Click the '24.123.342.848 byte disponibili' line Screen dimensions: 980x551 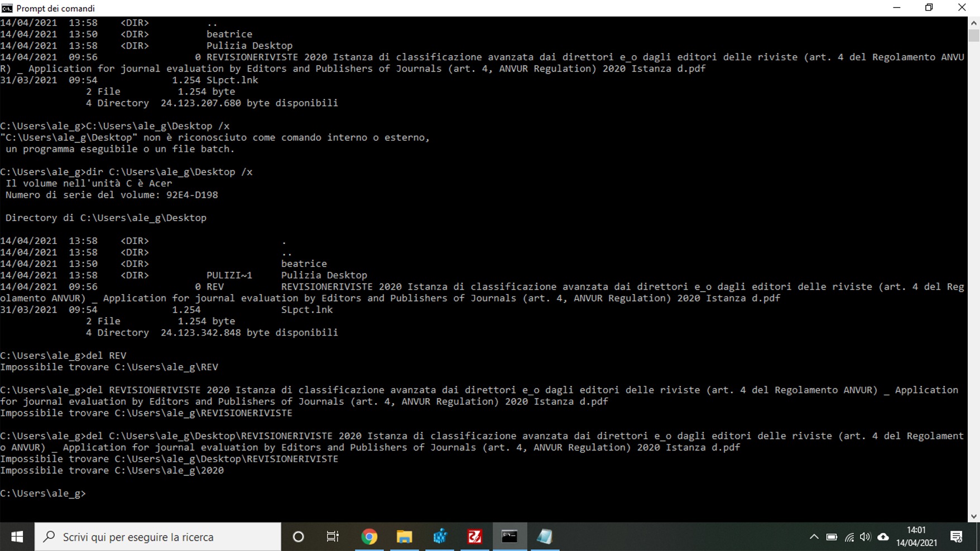tap(249, 333)
